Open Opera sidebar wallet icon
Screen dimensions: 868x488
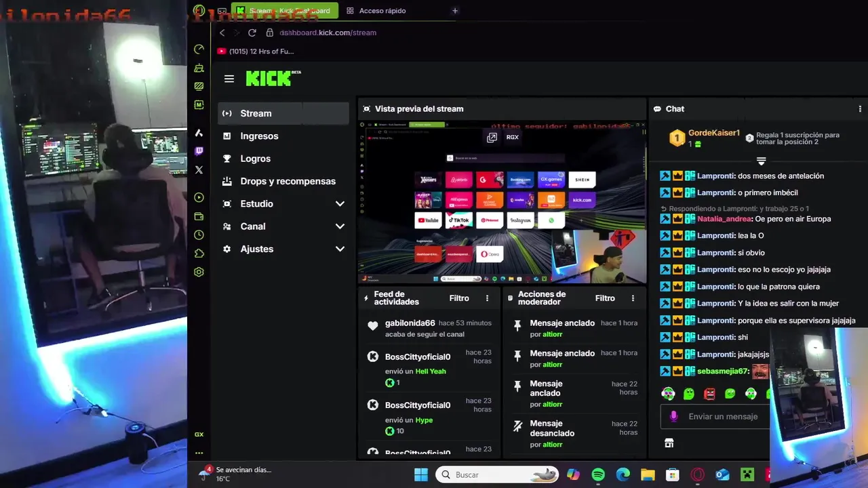(199, 217)
